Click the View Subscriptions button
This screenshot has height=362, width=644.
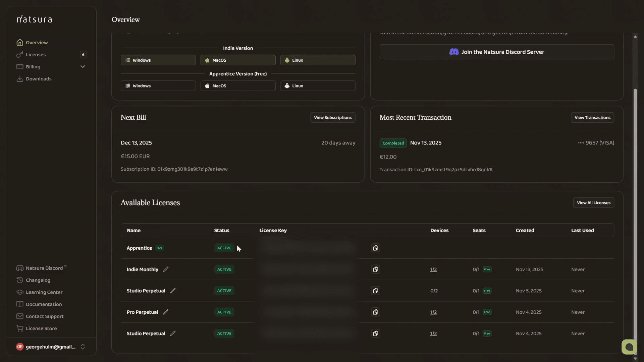pos(332,118)
